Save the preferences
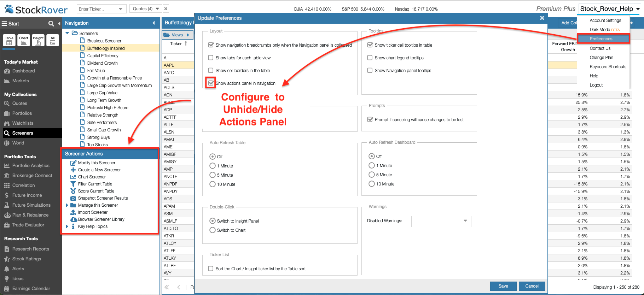Image resolution: width=644 pixels, height=295 pixels. (x=503, y=286)
